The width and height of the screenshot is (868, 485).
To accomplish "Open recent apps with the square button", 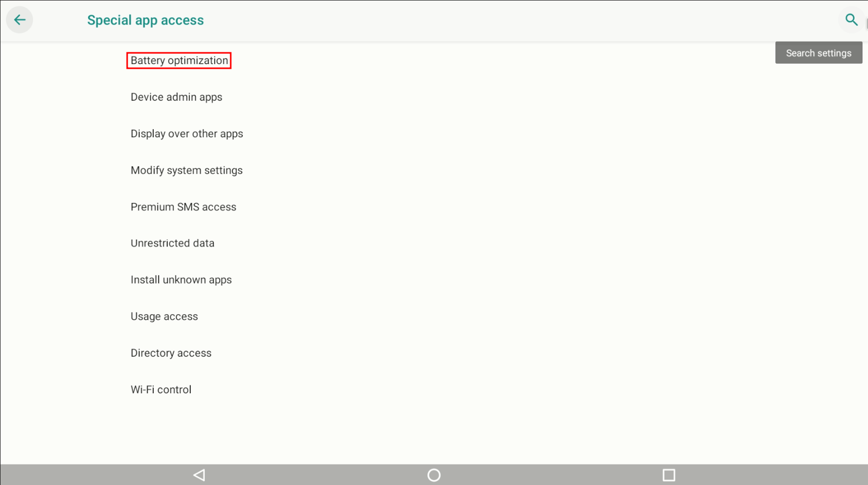I will (669, 475).
